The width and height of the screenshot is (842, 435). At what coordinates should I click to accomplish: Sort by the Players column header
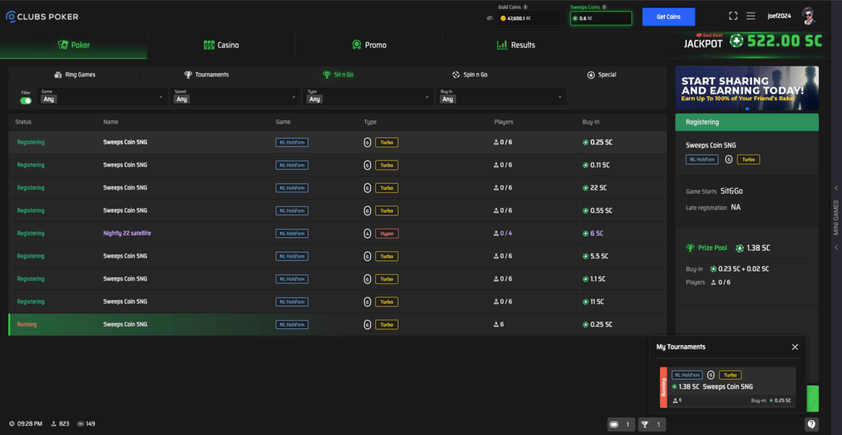click(504, 122)
